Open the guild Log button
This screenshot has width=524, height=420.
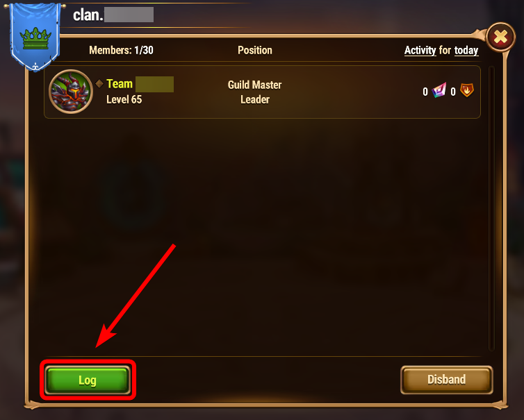(88, 380)
